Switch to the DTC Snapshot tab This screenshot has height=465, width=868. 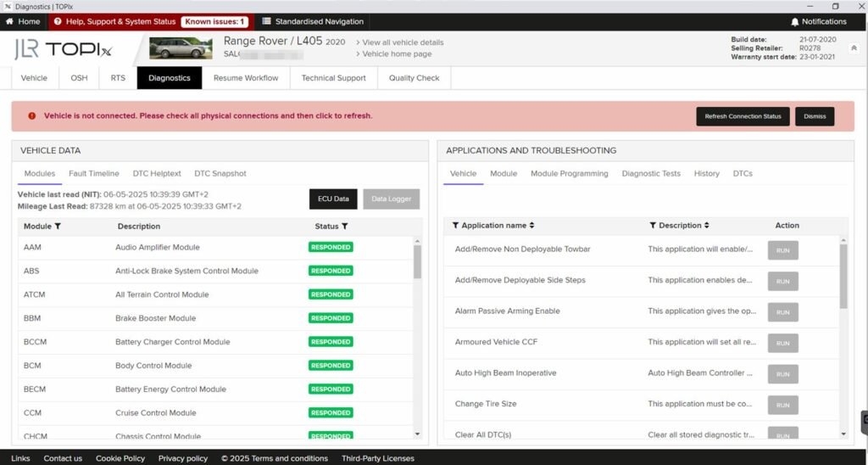click(220, 173)
